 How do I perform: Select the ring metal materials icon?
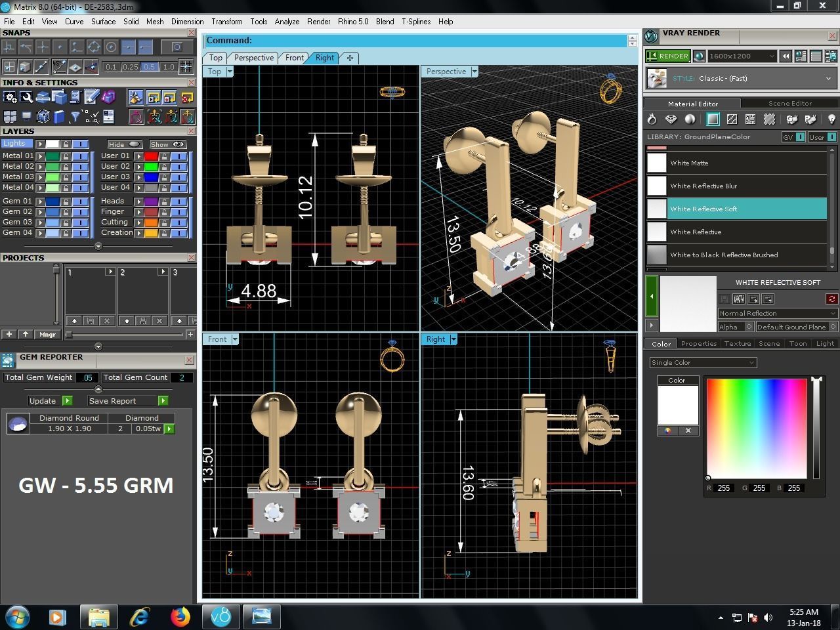(x=652, y=119)
